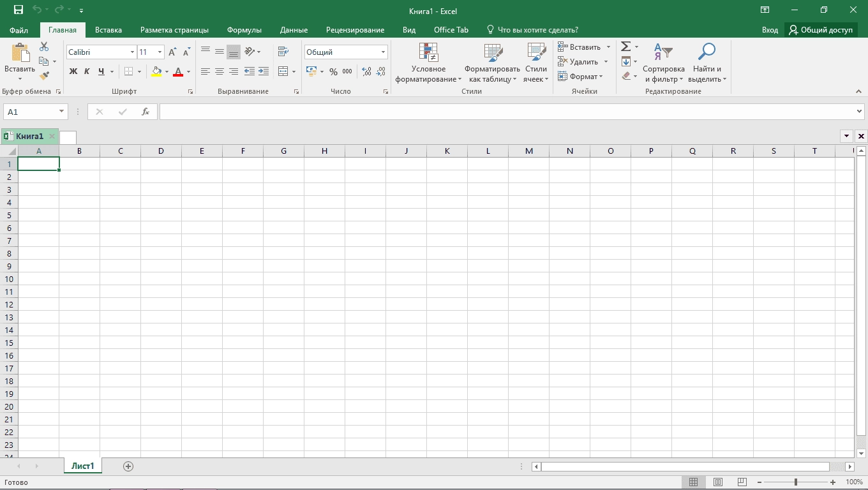The width and height of the screenshot is (868, 490).
Task: Switch to the Office Tab ribbon tab
Action: pyautogui.click(x=451, y=30)
